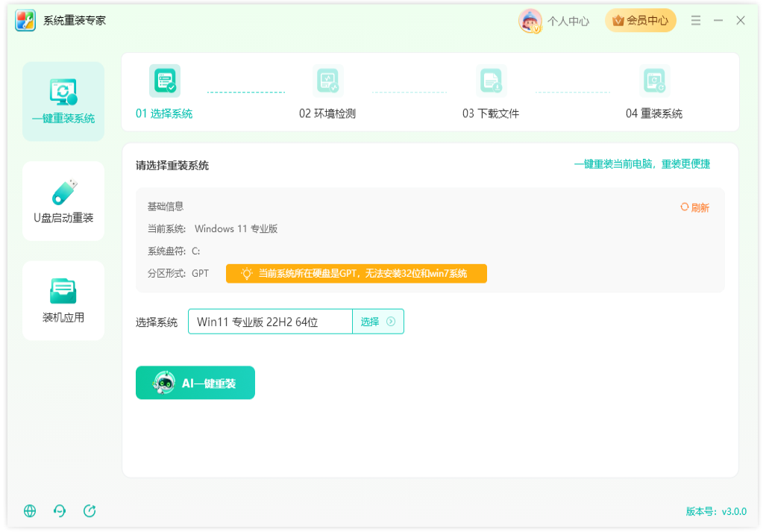Click the Win11 专业版 22H2 64位 field
This screenshot has height=532, width=772.
(270, 322)
